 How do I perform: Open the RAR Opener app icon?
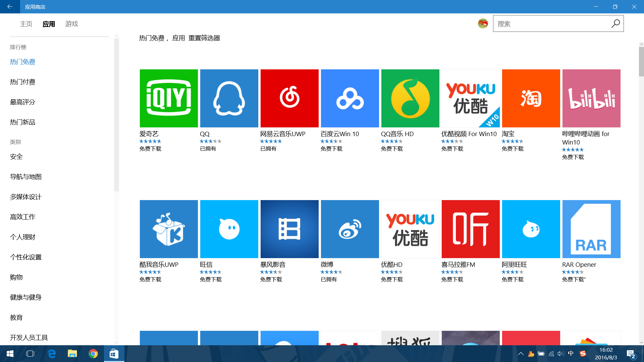click(x=591, y=229)
